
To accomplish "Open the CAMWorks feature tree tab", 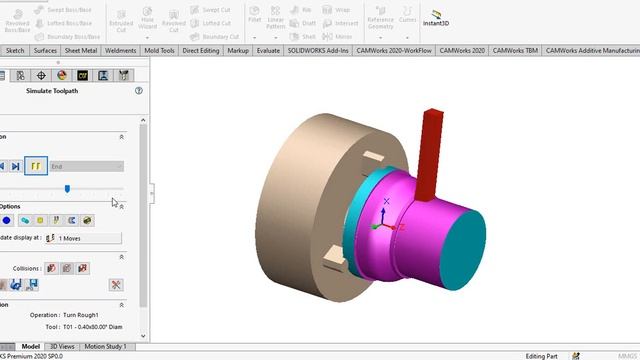I will 82,75.
